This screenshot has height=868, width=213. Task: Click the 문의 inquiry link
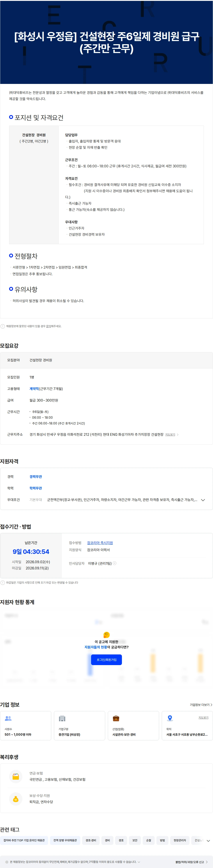point(48,326)
